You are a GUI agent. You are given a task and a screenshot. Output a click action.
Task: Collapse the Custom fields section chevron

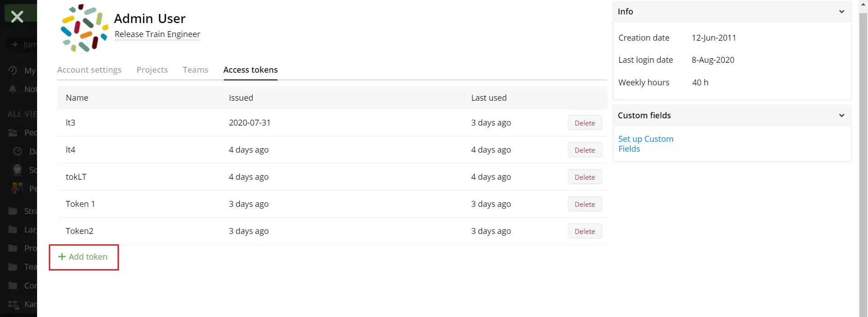point(841,116)
